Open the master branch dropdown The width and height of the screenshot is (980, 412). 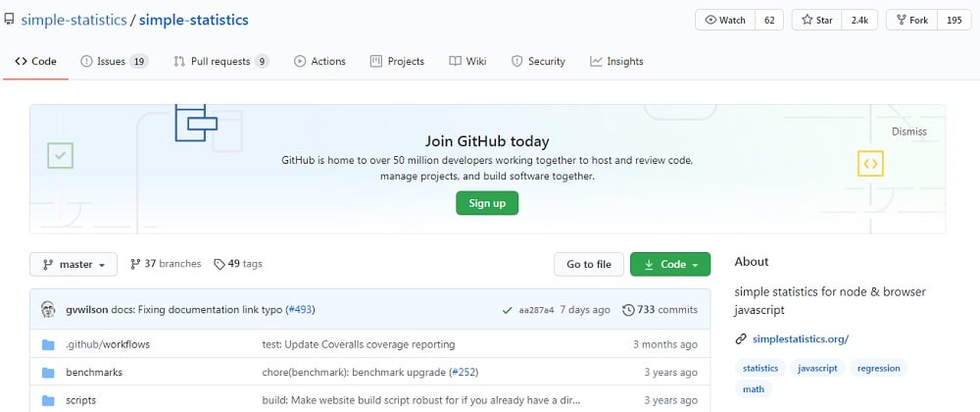(x=73, y=265)
